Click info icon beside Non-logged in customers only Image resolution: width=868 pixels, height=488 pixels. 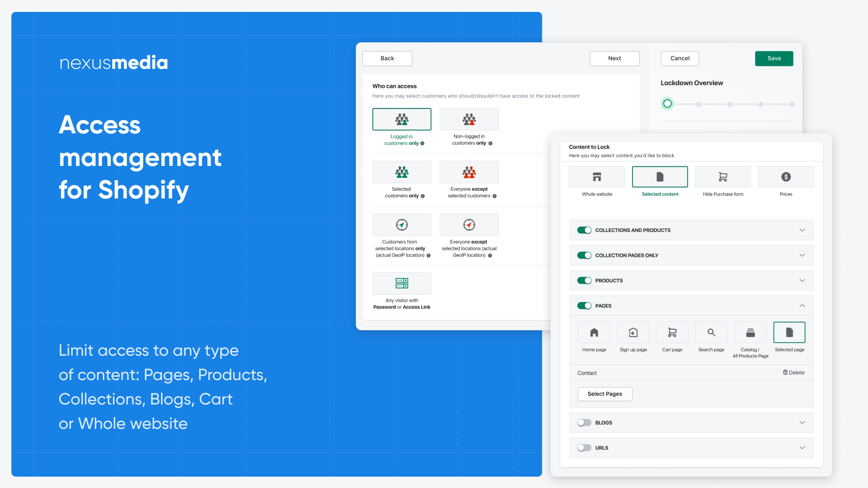pos(490,144)
